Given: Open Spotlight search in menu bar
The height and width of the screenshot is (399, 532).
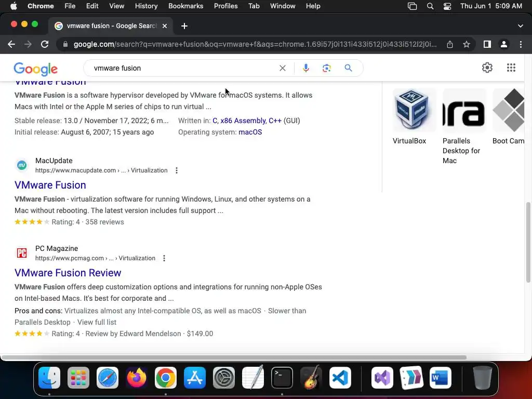Looking at the screenshot, I should [x=430, y=6].
